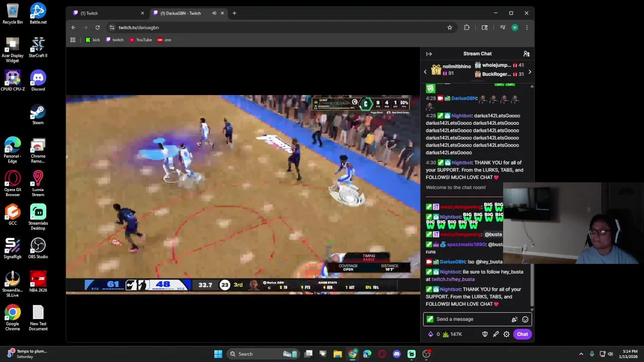Reload the Twitch page
The width and height of the screenshot is (644, 362).
tap(98, 28)
